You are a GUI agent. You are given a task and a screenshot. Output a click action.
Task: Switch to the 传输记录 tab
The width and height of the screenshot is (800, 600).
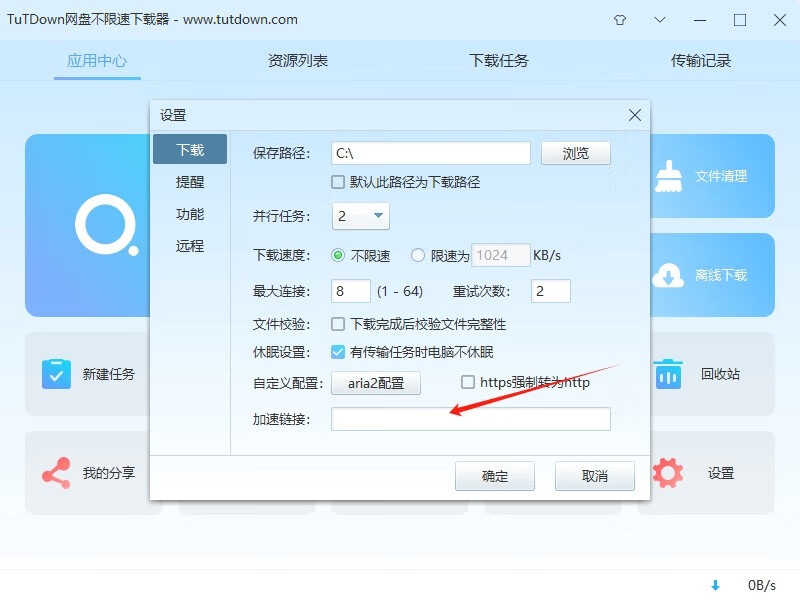[x=701, y=61]
